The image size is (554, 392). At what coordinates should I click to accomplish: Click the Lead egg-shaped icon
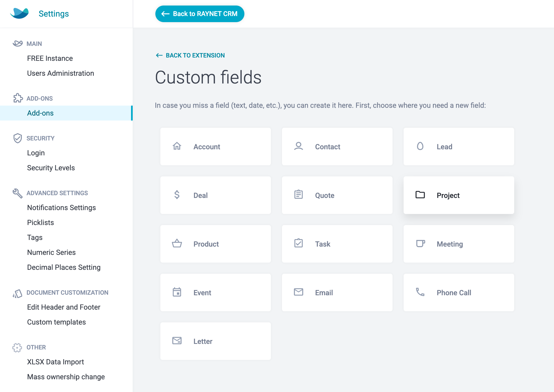420,146
